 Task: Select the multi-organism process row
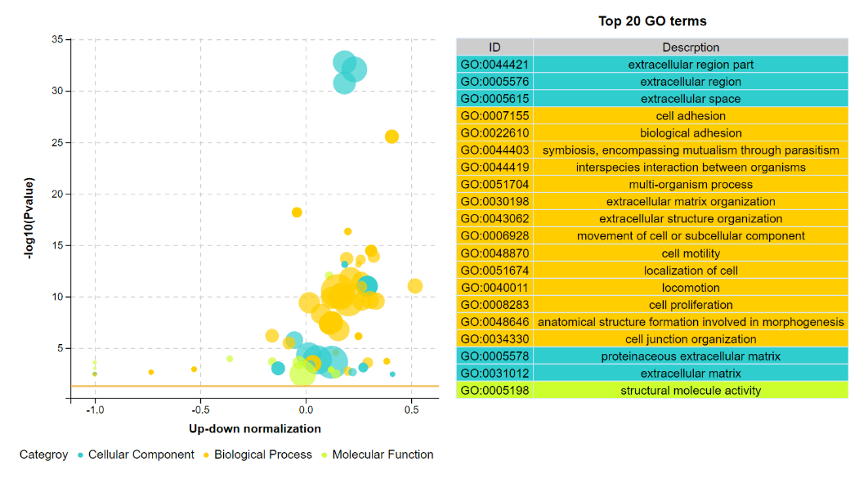pyautogui.click(x=652, y=185)
